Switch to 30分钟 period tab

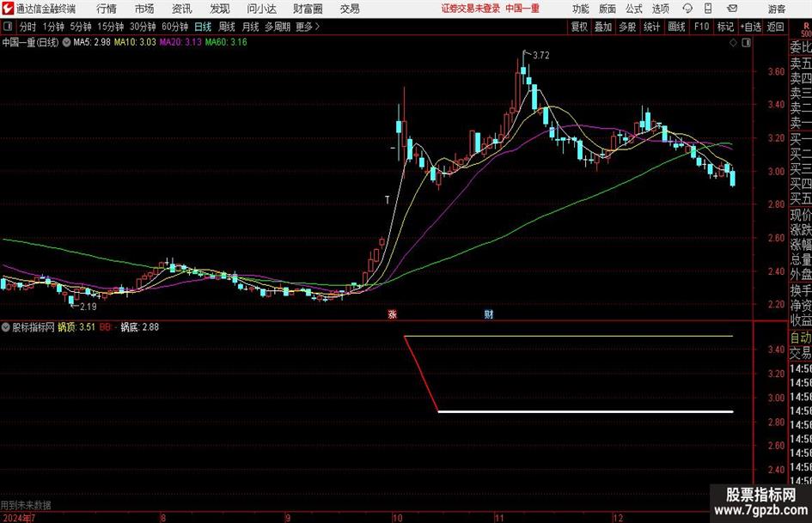143,27
